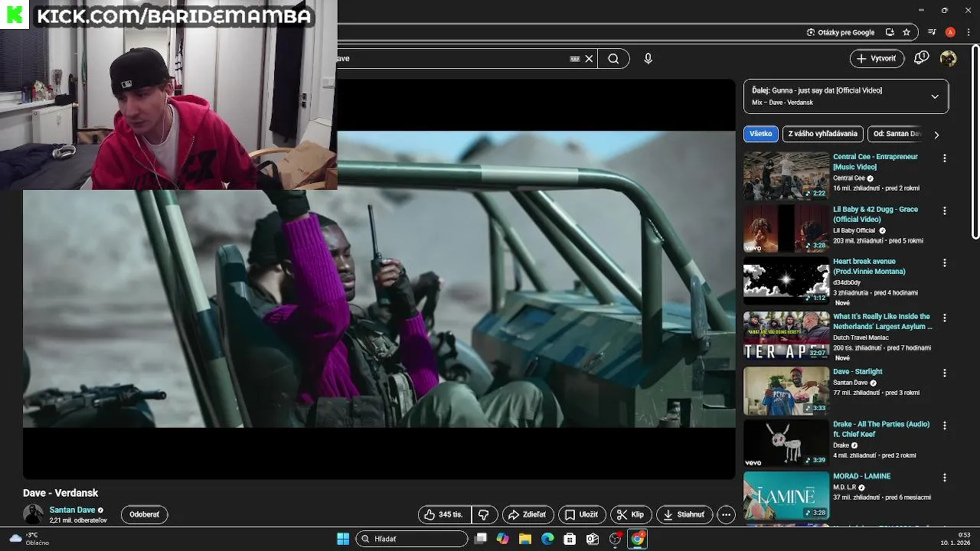Screen dimensions: 980x551
Task: Open Heart break avenue video title
Action: click(x=869, y=266)
